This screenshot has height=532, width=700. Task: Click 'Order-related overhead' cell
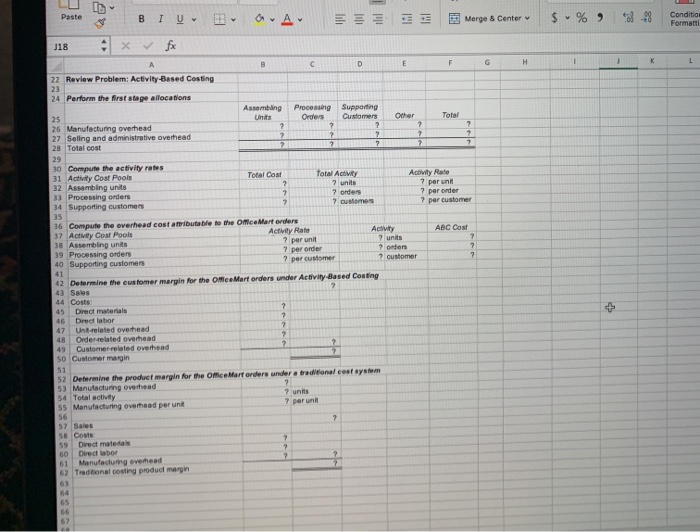pyautogui.click(x=116, y=339)
